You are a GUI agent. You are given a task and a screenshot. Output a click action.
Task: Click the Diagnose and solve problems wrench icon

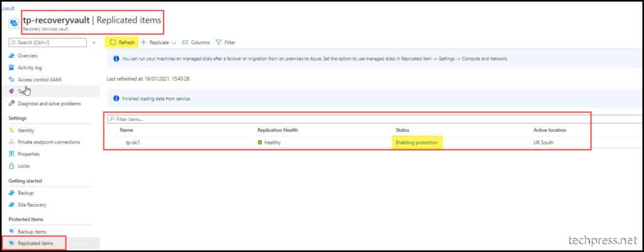point(12,103)
